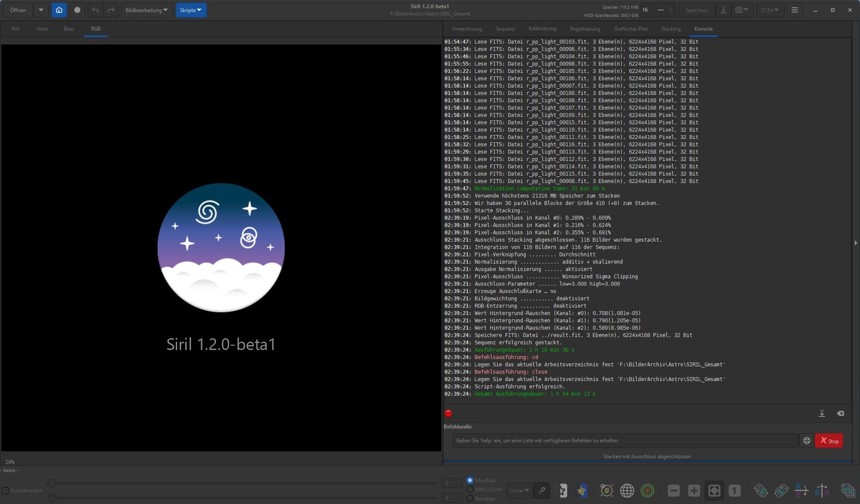This screenshot has height=504, width=860.
Task: Click the clear console log icon
Action: pyautogui.click(x=840, y=413)
